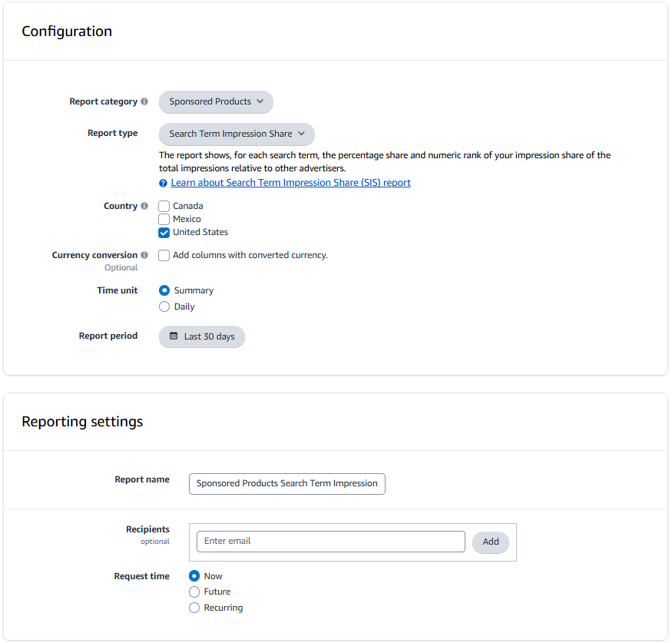Click the Request time label
This screenshot has height=643, width=672.
coord(142,577)
